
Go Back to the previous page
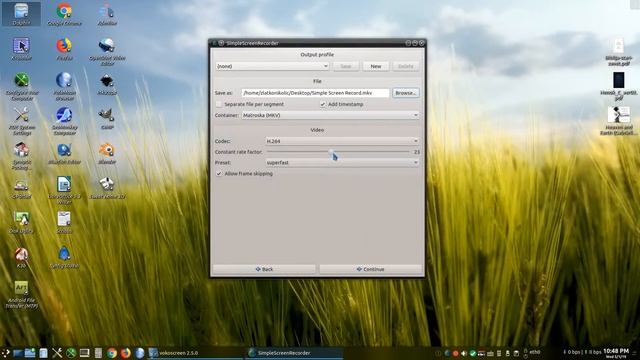point(264,269)
